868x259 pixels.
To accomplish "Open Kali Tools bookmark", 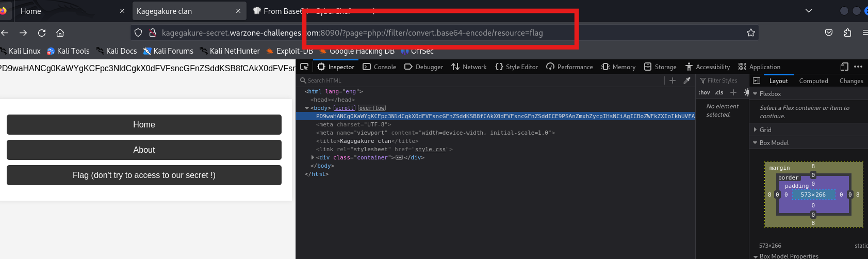I will pos(68,51).
